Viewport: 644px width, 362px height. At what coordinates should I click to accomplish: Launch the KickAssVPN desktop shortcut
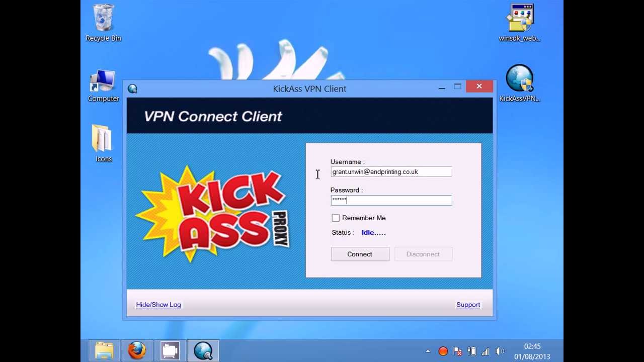coord(520,83)
